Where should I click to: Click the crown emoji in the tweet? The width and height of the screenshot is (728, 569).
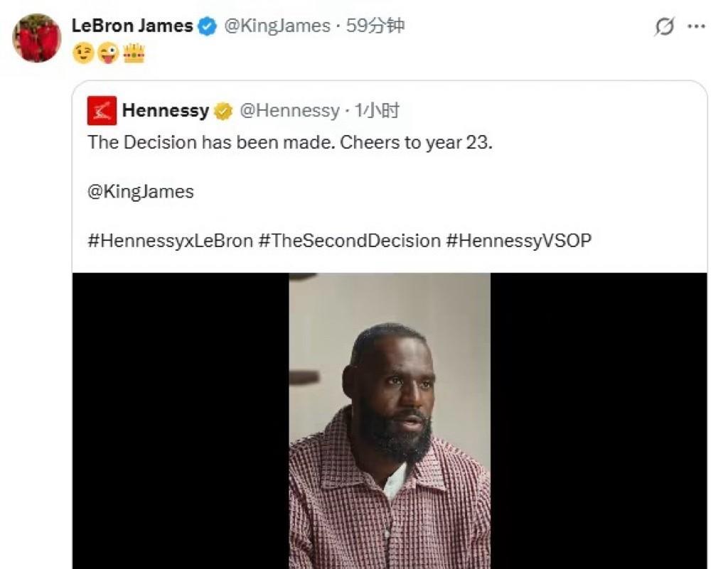134,53
